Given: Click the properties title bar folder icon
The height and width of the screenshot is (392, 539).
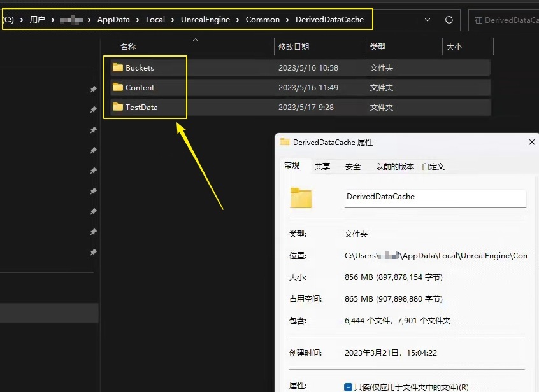Looking at the screenshot, I should [285, 142].
